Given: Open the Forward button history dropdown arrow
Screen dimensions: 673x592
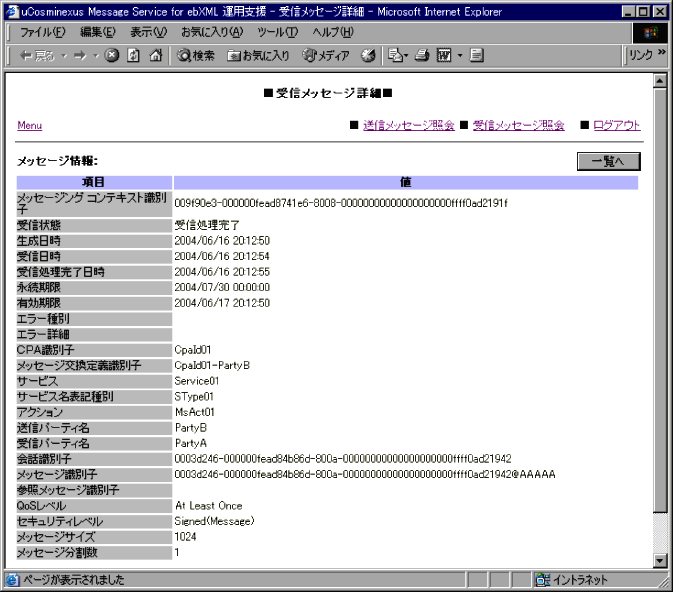Looking at the screenshot, I should [96, 55].
